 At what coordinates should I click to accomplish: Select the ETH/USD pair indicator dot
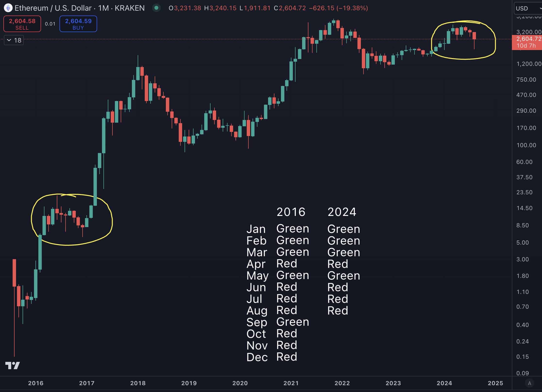(158, 8)
